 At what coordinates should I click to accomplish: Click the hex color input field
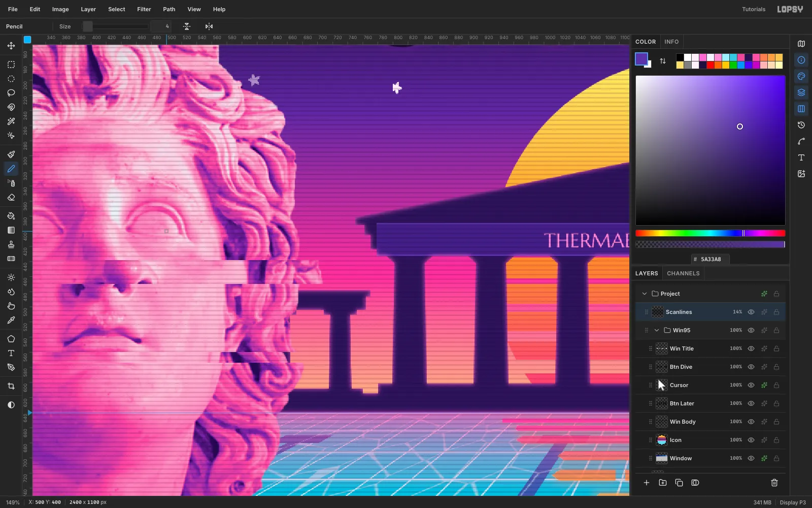pyautogui.click(x=710, y=259)
